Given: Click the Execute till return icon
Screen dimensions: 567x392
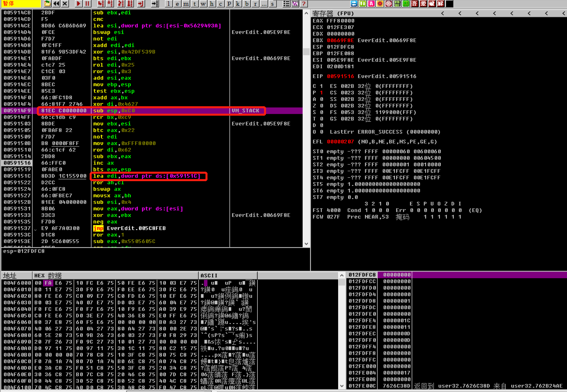Looking at the screenshot, I should (141, 3).
